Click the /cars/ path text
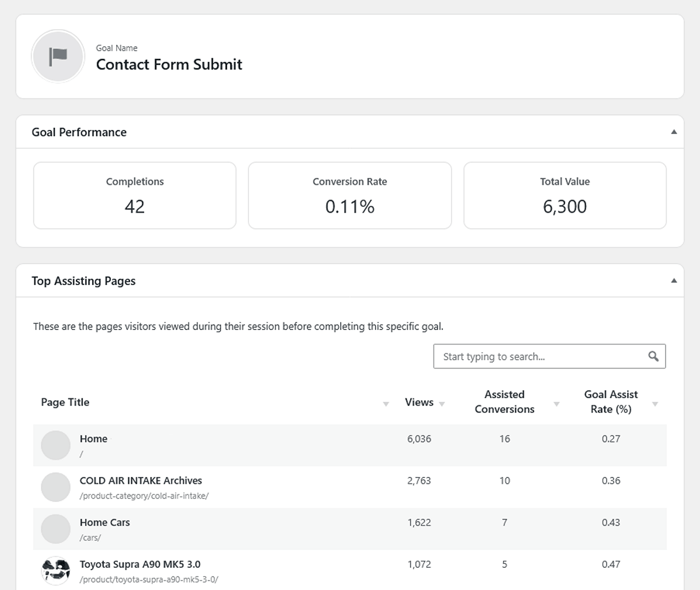 pos(90,538)
